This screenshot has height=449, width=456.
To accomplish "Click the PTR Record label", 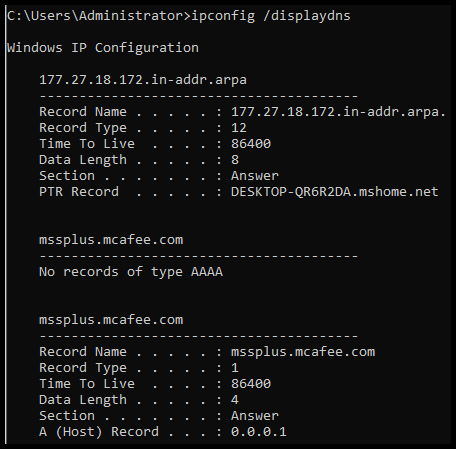I will click(79, 192).
